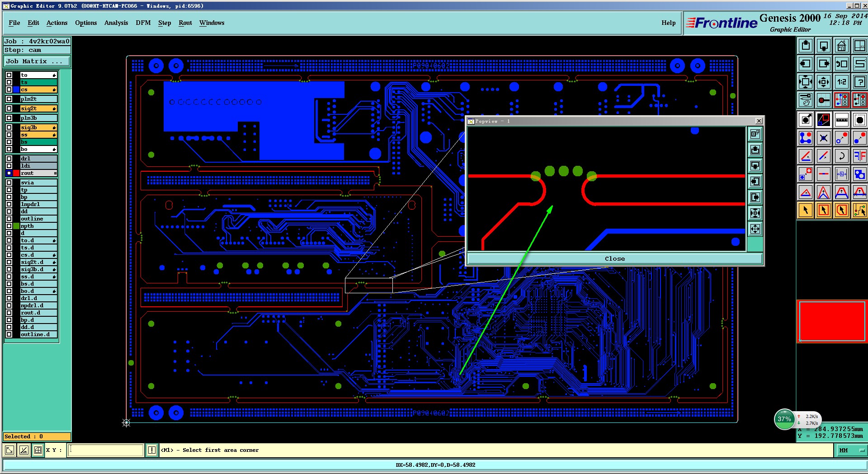Click the rotate arrow tool icon

841,156
